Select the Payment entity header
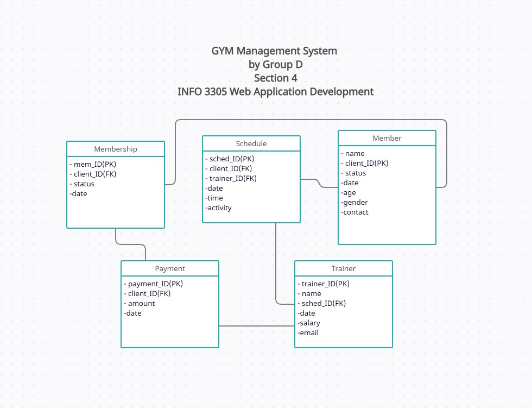532x408 pixels. pyautogui.click(x=169, y=268)
